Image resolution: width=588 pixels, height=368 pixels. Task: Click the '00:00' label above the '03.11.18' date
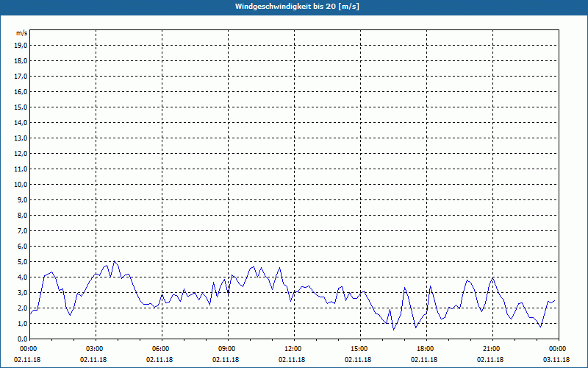coord(559,349)
